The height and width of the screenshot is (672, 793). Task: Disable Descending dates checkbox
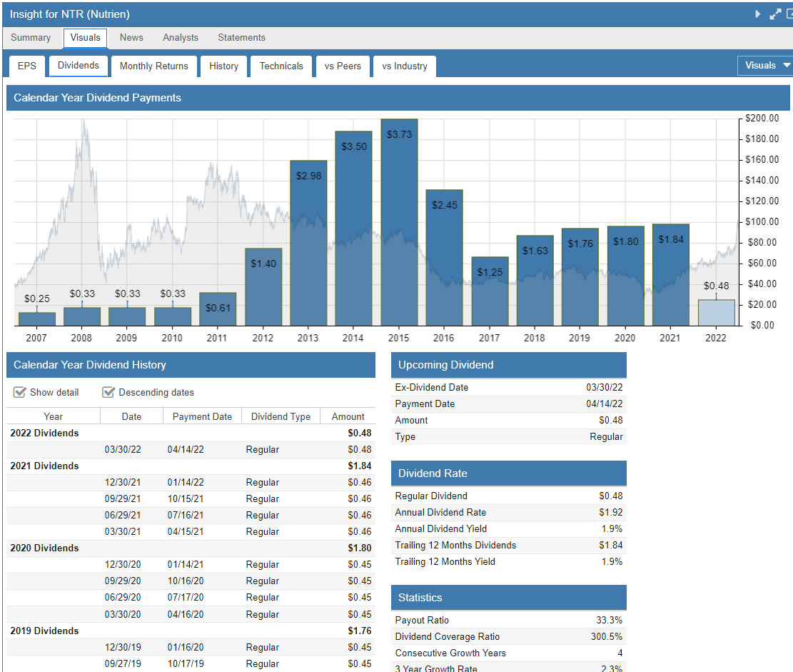pyautogui.click(x=109, y=392)
